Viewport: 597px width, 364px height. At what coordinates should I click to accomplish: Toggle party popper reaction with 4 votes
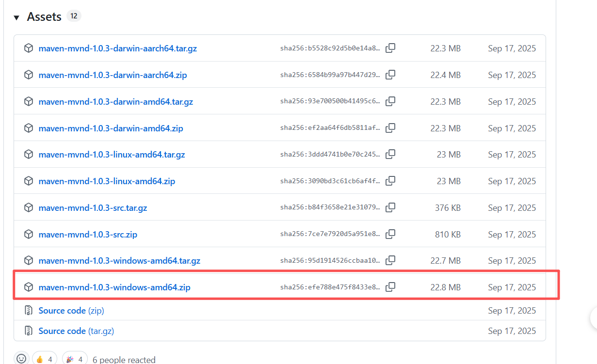(x=75, y=359)
